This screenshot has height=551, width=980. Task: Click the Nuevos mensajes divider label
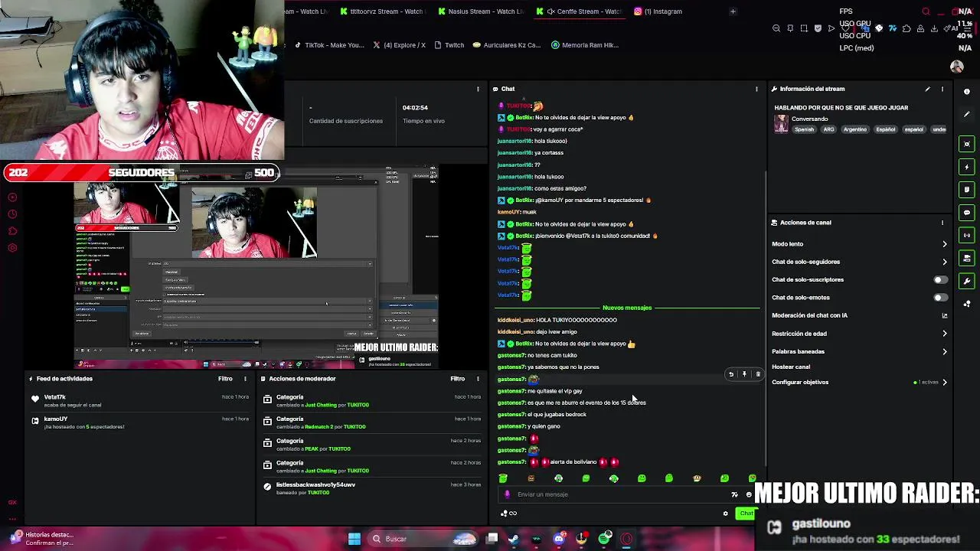point(627,308)
